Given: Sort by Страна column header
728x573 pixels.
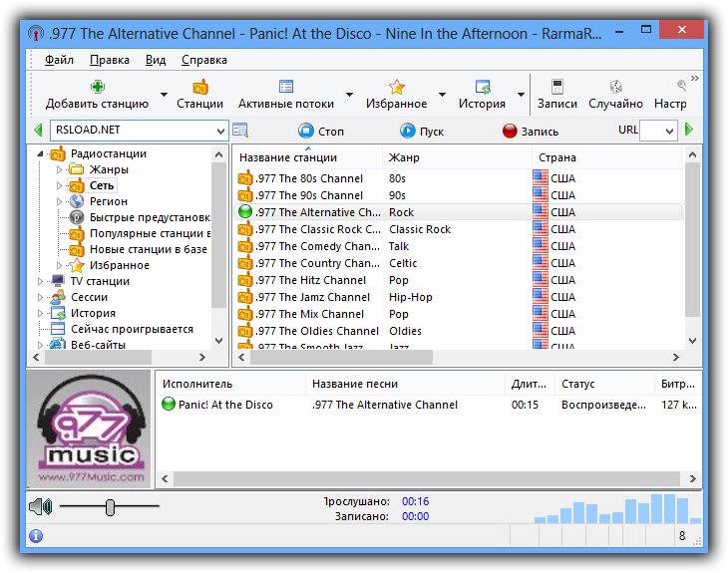Looking at the screenshot, I should (x=606, y=157).
